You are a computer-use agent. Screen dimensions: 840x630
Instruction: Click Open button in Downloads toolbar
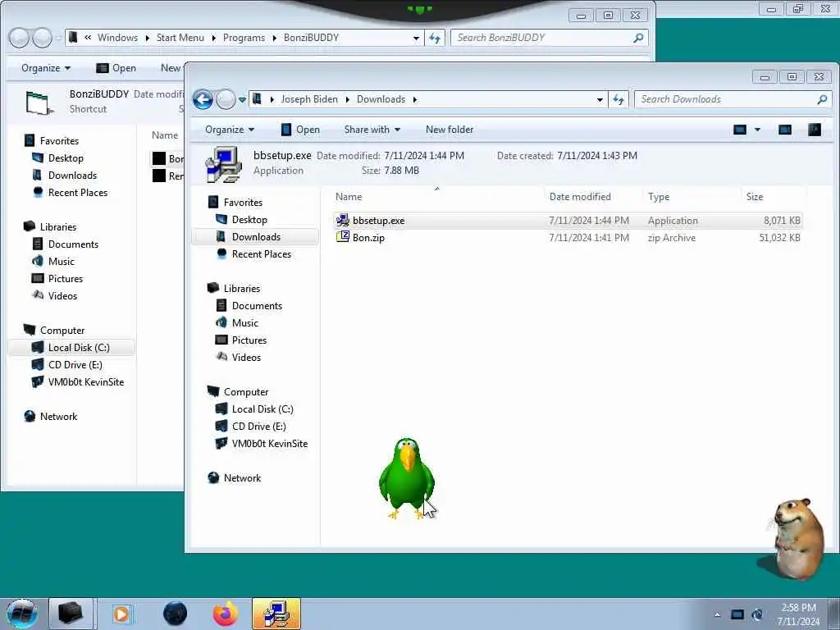click(300, 130)
